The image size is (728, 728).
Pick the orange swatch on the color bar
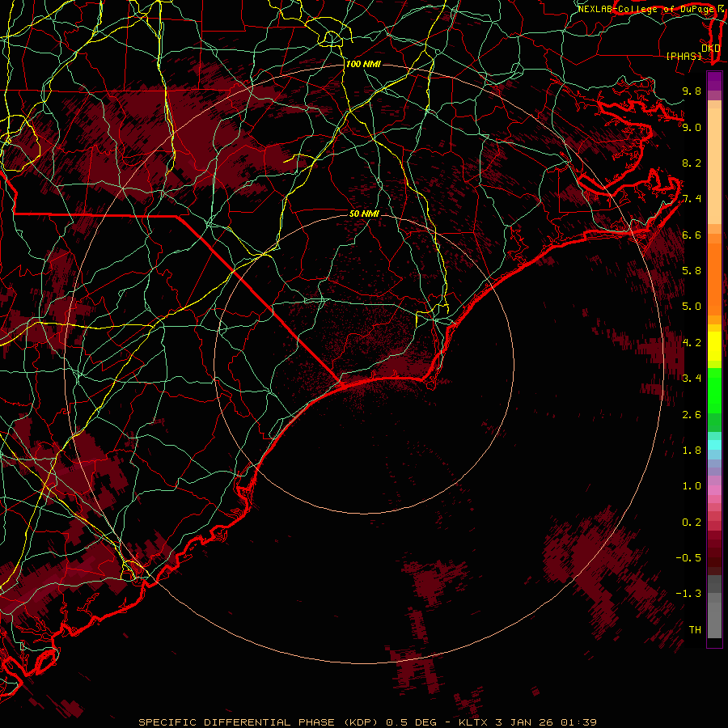click(x=714, y=278)
